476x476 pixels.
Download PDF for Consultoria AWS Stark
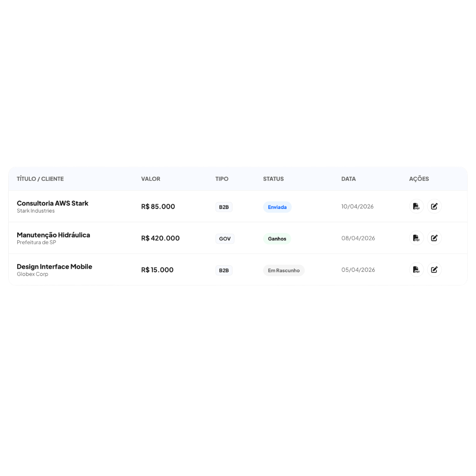pos(416,206)
